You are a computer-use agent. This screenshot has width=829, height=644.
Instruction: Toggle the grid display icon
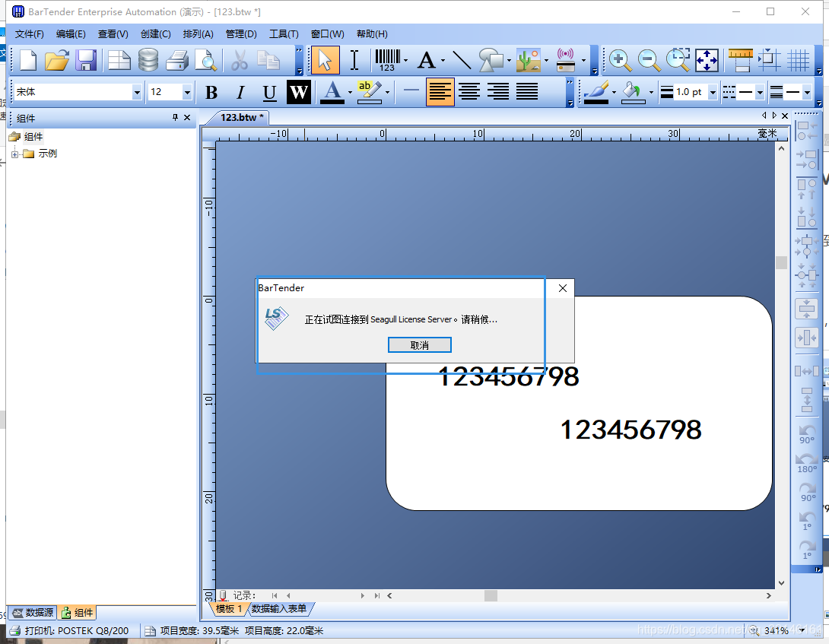799,60
